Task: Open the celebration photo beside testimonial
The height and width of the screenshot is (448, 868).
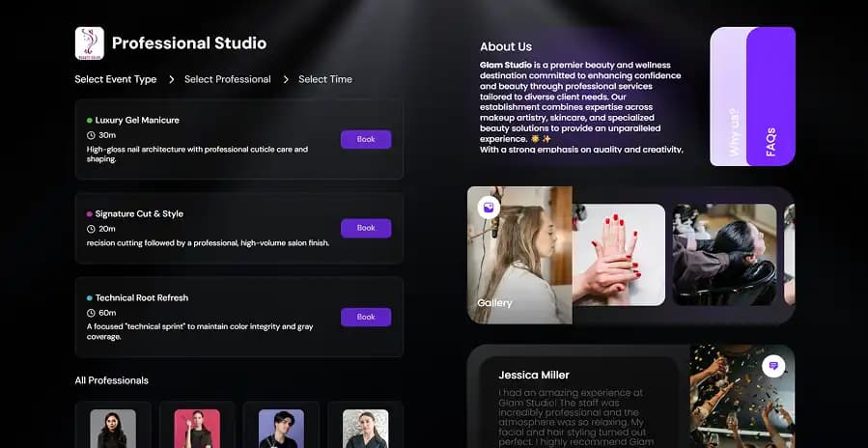Action: (x=742, y=397)
